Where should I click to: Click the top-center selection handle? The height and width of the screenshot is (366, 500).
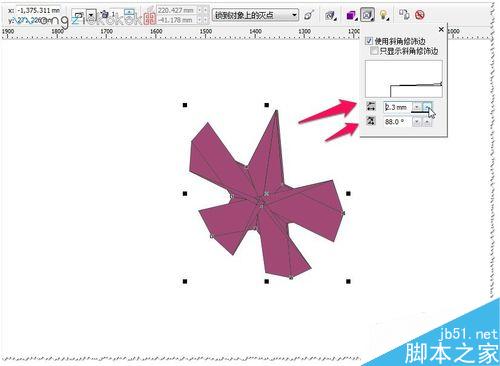(267, 105)
